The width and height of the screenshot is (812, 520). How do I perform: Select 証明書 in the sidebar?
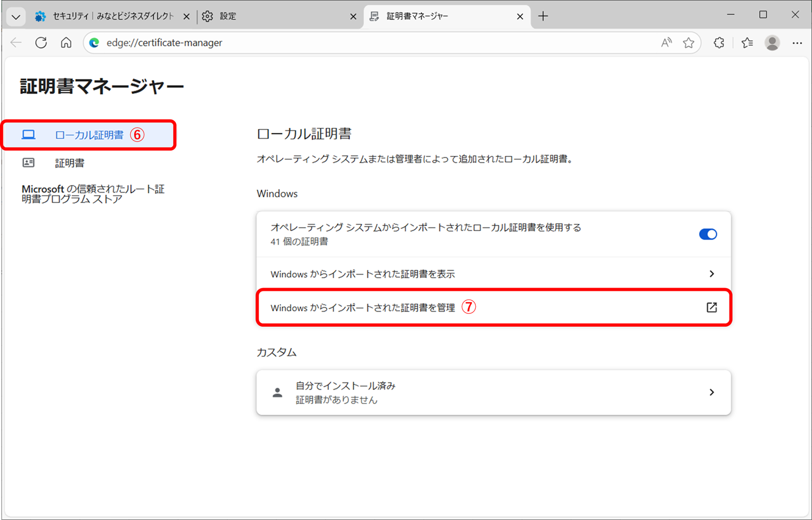(x=70, y=163)
